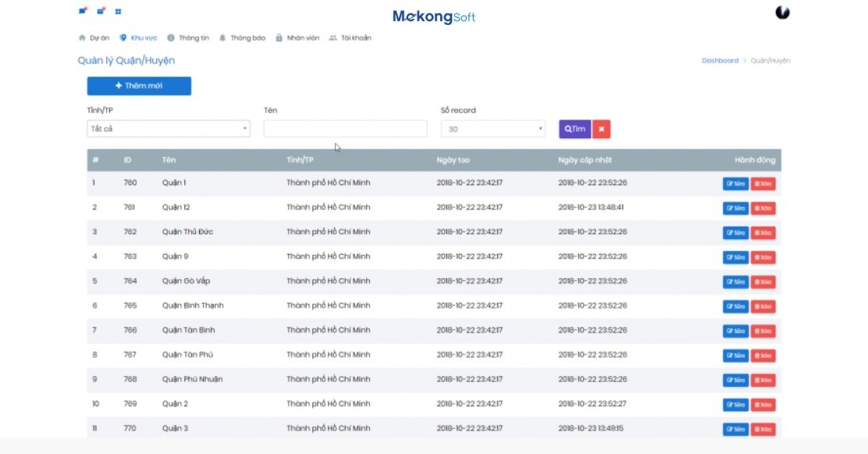Open the user avatar in top right
The width and height of the screenshot is (868, 454).
(x=782, y=13)
